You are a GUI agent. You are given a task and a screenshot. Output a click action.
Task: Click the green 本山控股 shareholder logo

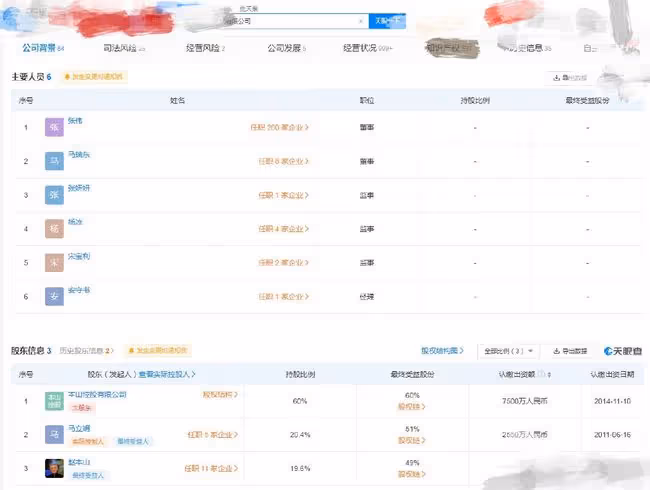point(54,401)
